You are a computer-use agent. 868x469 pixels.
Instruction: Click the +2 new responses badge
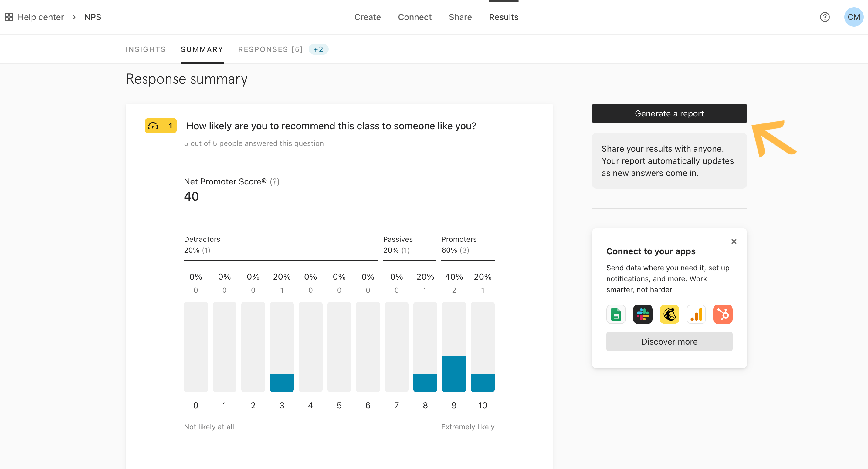coord(318,49)
